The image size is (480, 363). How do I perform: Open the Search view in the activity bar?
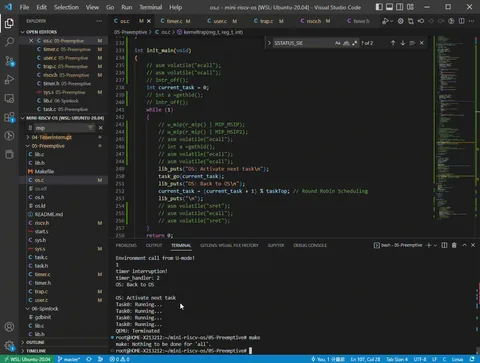[9, 42]
